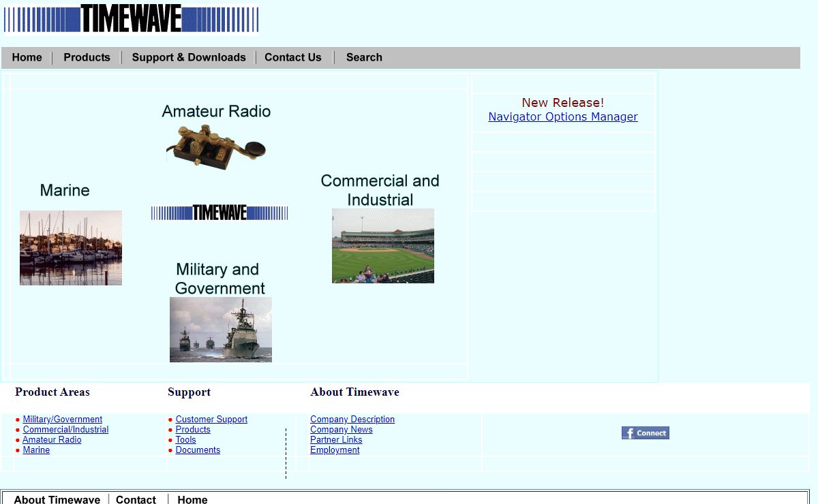Open Commercial/Industrial product area link
The image size is (818, 504).
65,430
